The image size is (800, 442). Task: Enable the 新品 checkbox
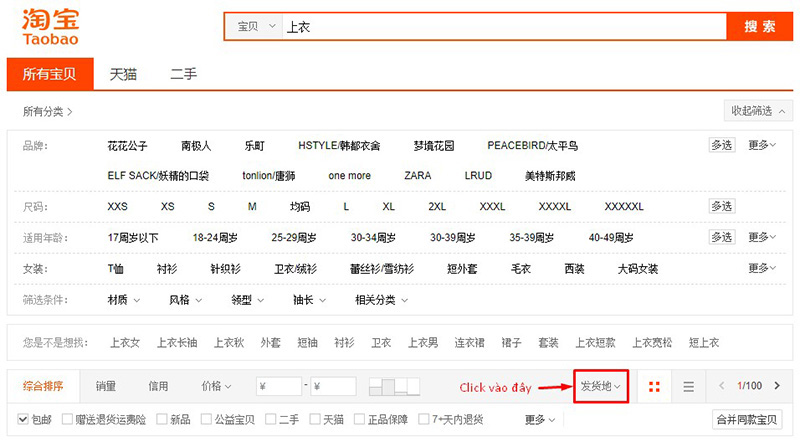[x=161, y=419]
